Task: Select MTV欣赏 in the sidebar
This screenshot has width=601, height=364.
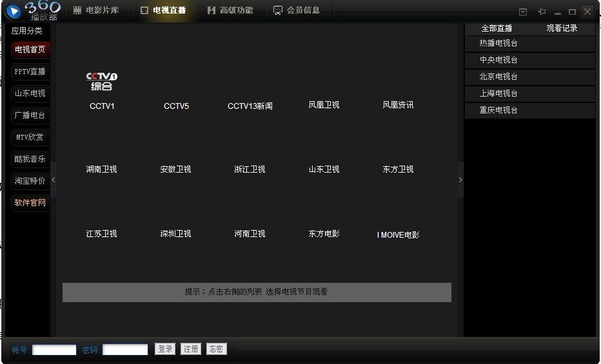Action: pyautogui.click(x=30, y=137)
